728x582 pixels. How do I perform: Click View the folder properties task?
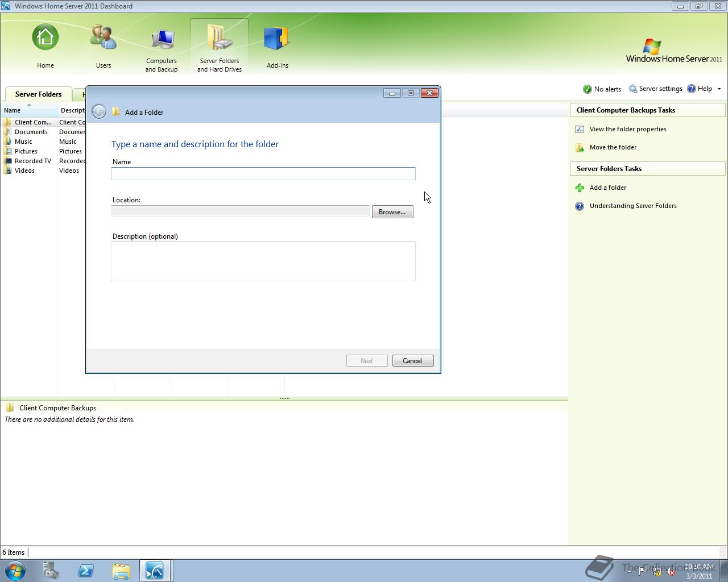point(628,129)
